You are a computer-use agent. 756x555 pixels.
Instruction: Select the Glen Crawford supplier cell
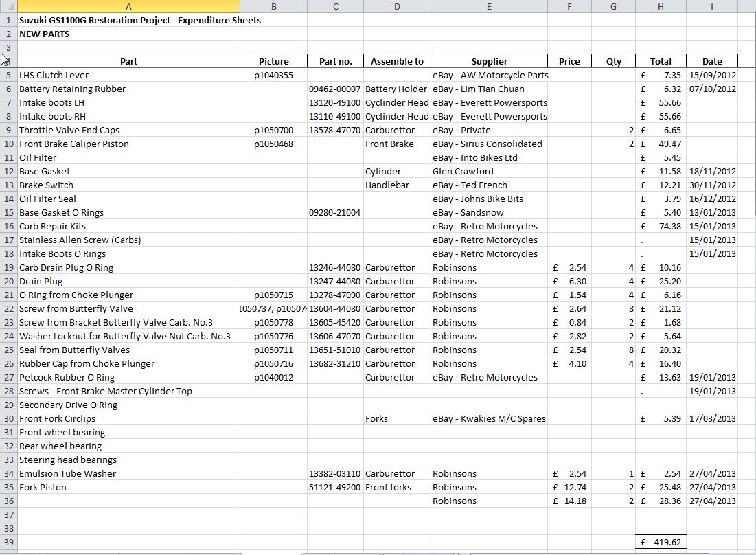(x=489, y=171)
